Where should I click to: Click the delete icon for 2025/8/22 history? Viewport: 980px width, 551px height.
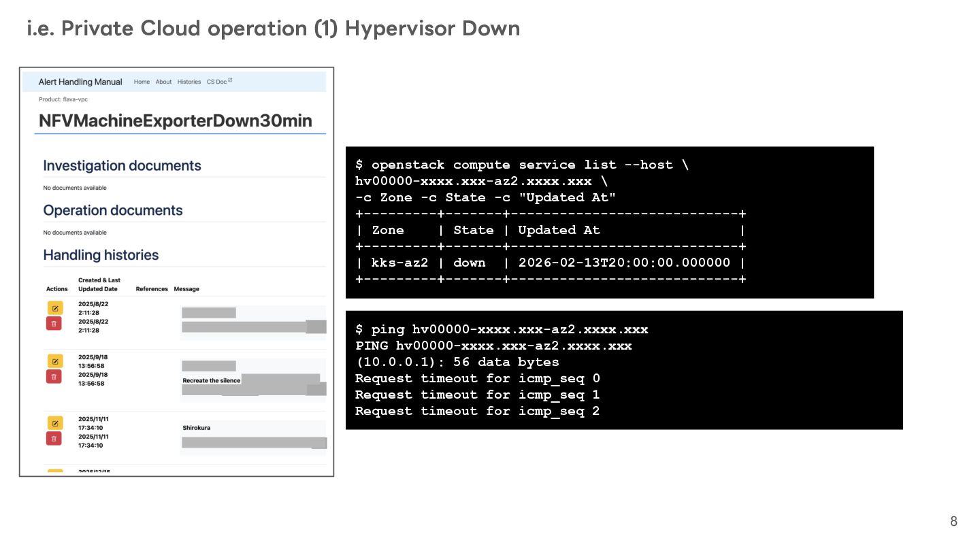coord(54,324)
